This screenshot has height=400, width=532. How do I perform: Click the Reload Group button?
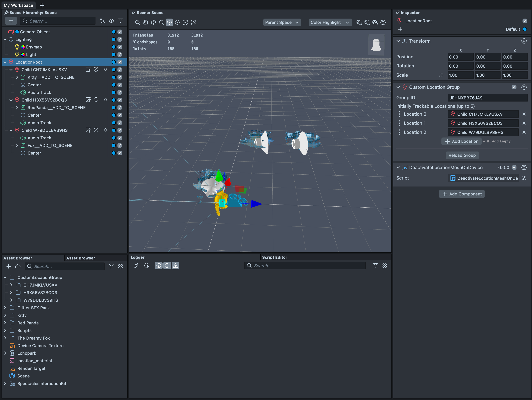point(462,155)
